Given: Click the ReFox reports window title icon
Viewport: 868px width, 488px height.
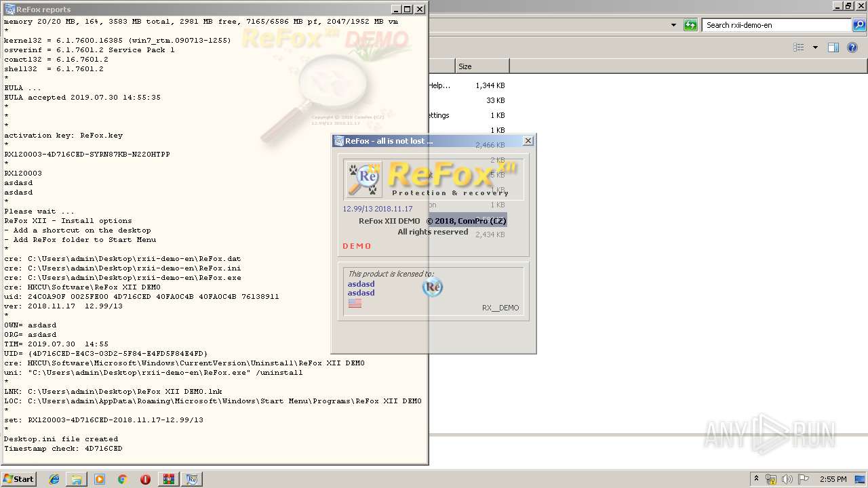Looking at the screenshot, I should (x=9, y=9).
